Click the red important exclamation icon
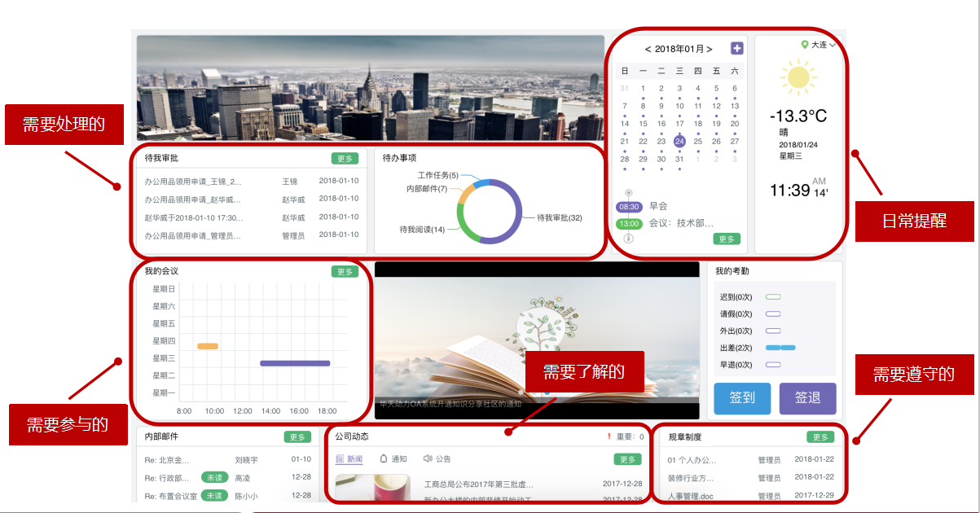The width and height of the screenshot is (980, 513). [609, 437]
